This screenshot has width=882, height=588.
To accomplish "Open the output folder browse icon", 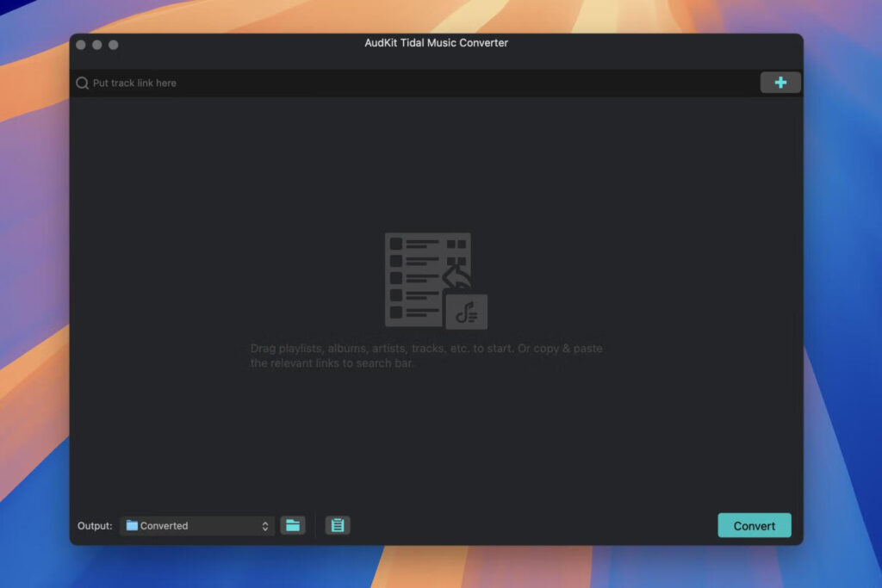I will coord(293,525).
